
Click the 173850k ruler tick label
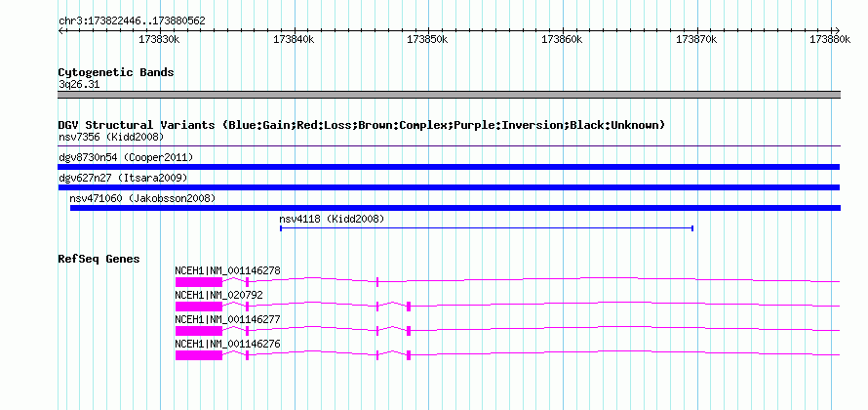pos(428,39)
